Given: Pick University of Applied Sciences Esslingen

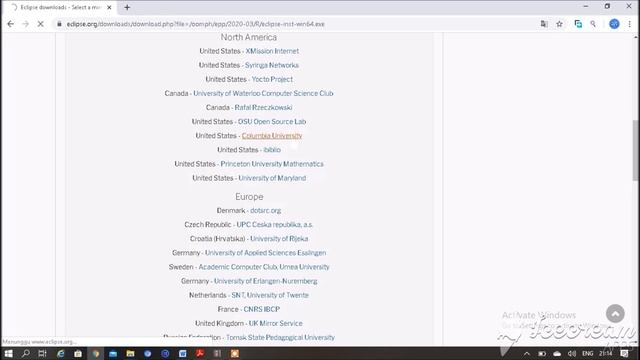Looking at the screenshot, I should (x=265, y=253).
